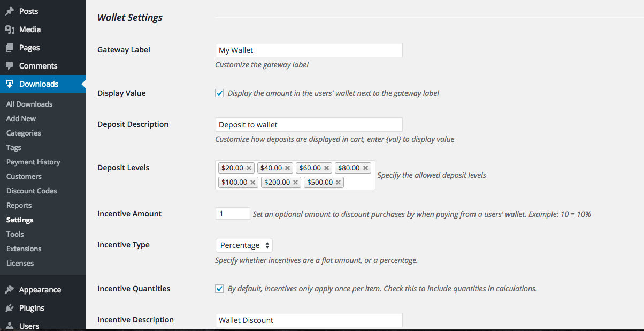Click the Posts pushpin icon

[x=9, y=11]
